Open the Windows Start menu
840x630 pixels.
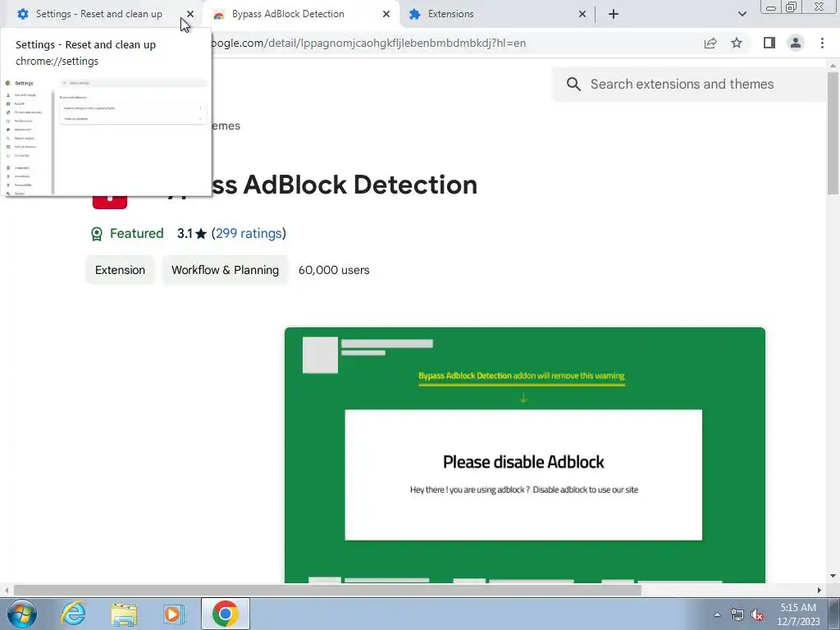coord(21,614)
